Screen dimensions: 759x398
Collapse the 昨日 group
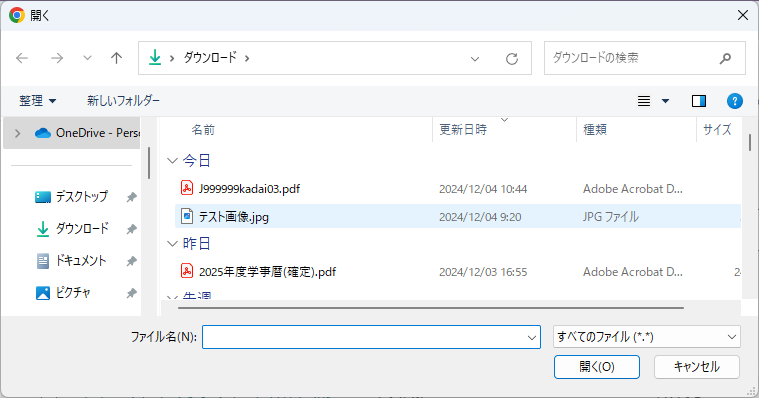coord(172,244)
